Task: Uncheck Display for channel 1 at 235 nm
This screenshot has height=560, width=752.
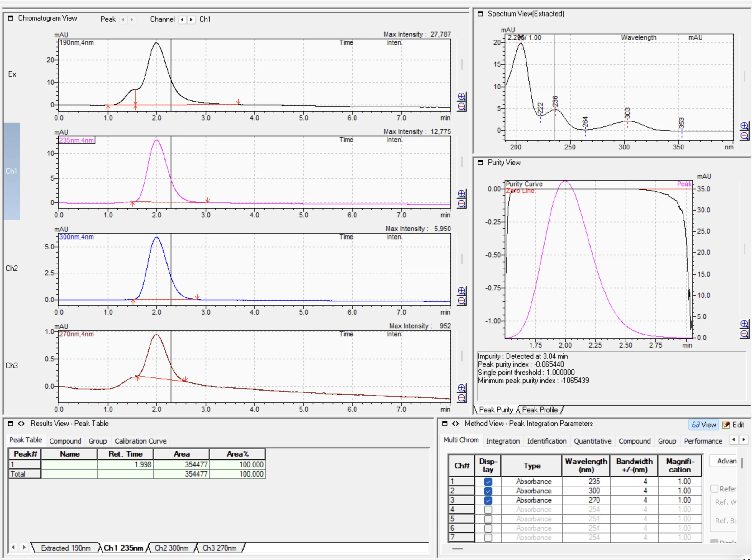Action: 488,481
